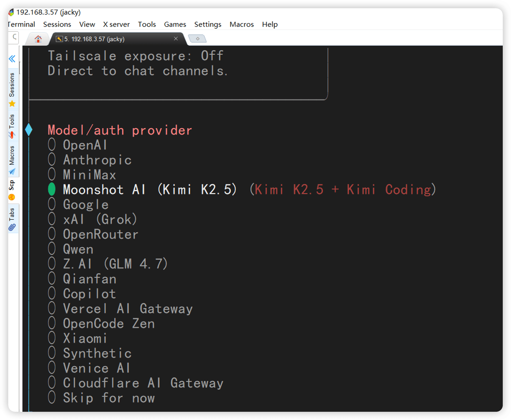Go to the home tab icon
Screen dimensions: 511x420
tap(38, 39)
